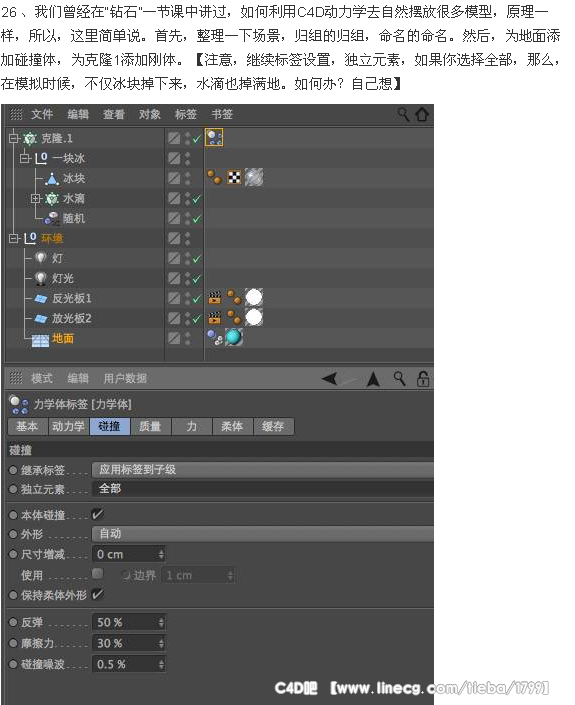Toggle the enable checkmark for 随机
This screenshot has width=575, height=705.
pyautogui.click(x=196, y=219)
